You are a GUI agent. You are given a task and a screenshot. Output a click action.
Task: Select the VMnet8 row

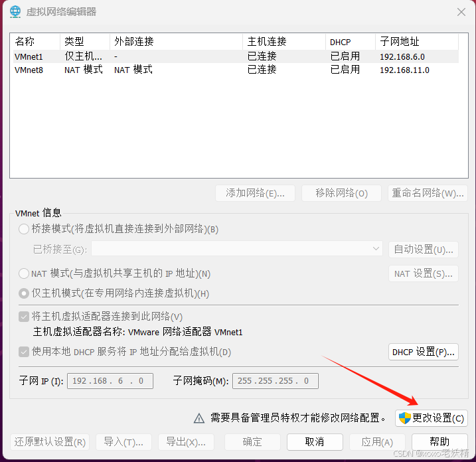pyautogui.click(x=236, y=70)
